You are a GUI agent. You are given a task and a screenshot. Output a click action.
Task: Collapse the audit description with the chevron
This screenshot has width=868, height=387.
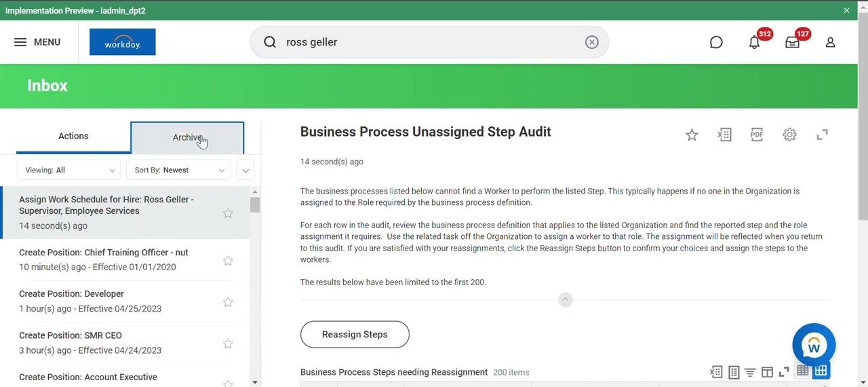click(x=565, y=299)
